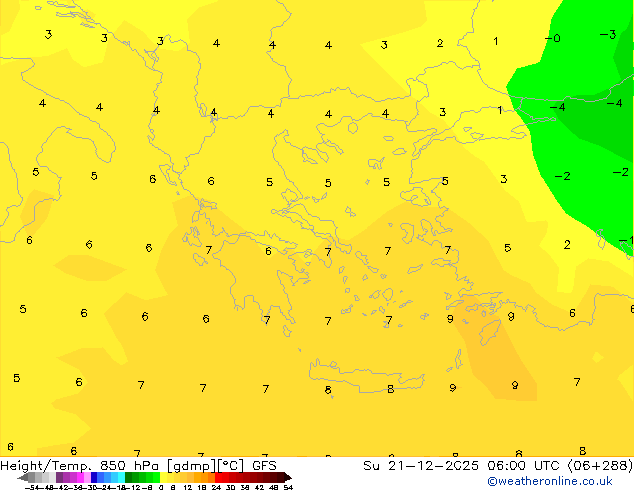Pick the darkest green swatch in the legend
Image resolution: width=634 pixels, height=490 pixels.
tap(128, 477)
